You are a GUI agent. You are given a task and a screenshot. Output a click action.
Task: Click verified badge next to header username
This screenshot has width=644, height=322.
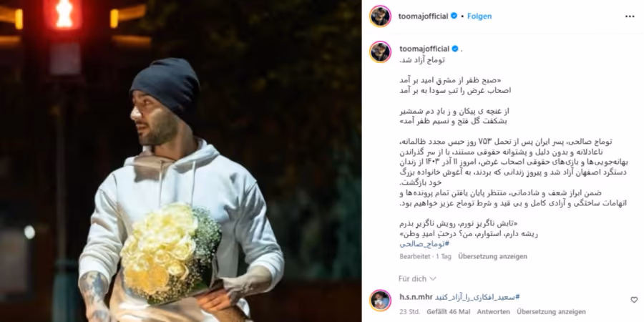click(x=454, y=16)
